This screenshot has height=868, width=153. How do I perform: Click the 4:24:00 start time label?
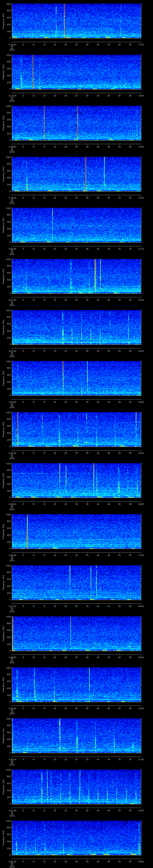[x=12, y=453]
